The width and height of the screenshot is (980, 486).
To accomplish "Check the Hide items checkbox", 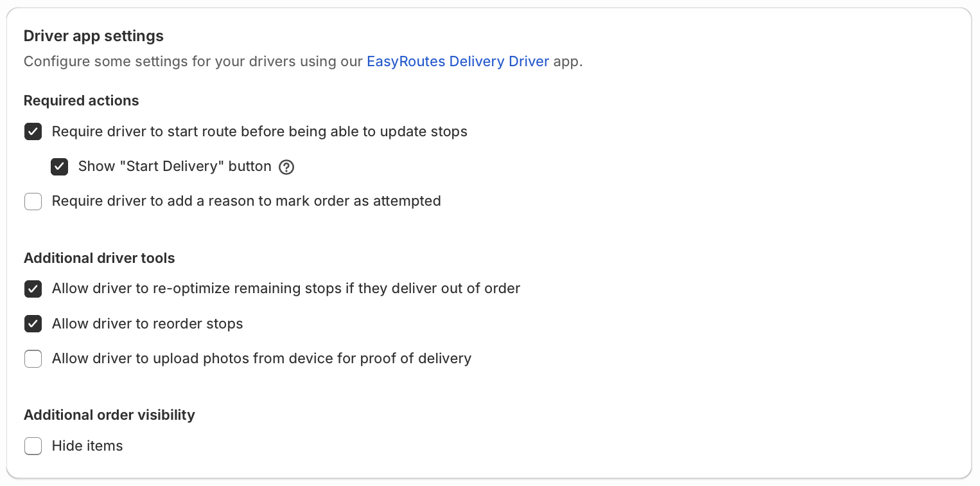I will (33, 446).
